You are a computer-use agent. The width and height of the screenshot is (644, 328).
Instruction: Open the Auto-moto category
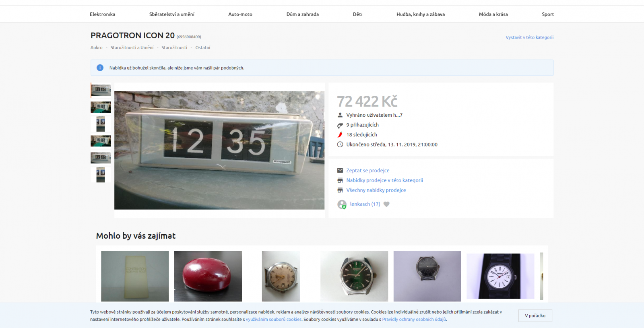240,14
